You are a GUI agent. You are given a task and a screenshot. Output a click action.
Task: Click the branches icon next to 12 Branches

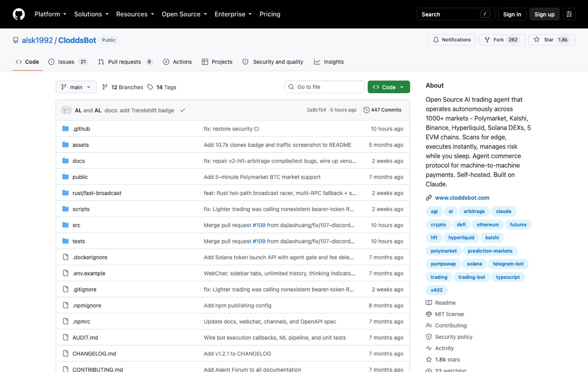(x=105, y=87)
